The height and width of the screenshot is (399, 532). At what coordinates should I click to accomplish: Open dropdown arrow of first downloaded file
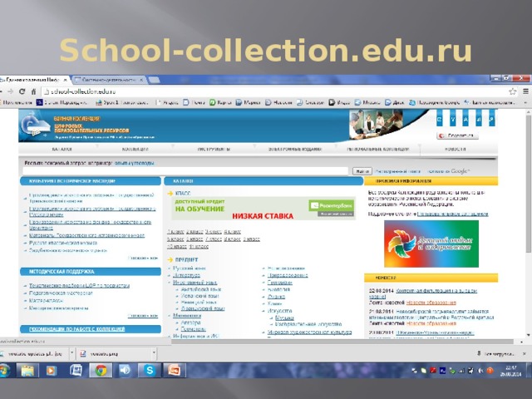click(x=71, y=353)
